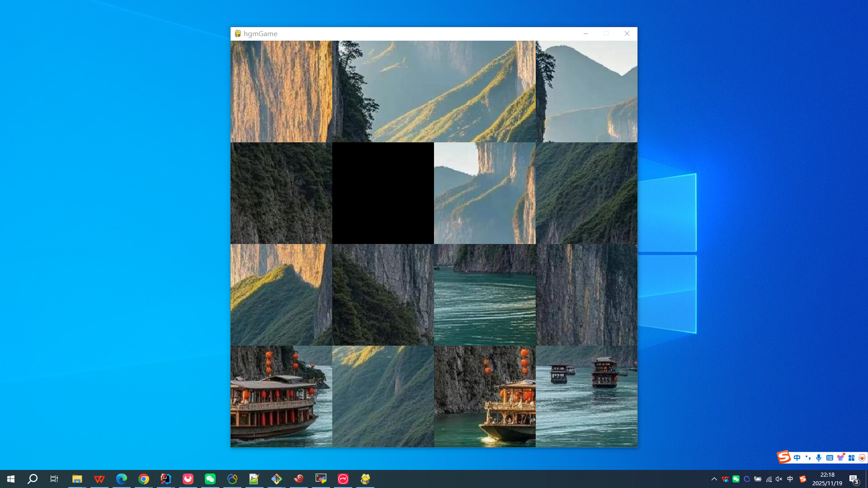Unmute sound via the speaker tray icon

coord(778,479)
